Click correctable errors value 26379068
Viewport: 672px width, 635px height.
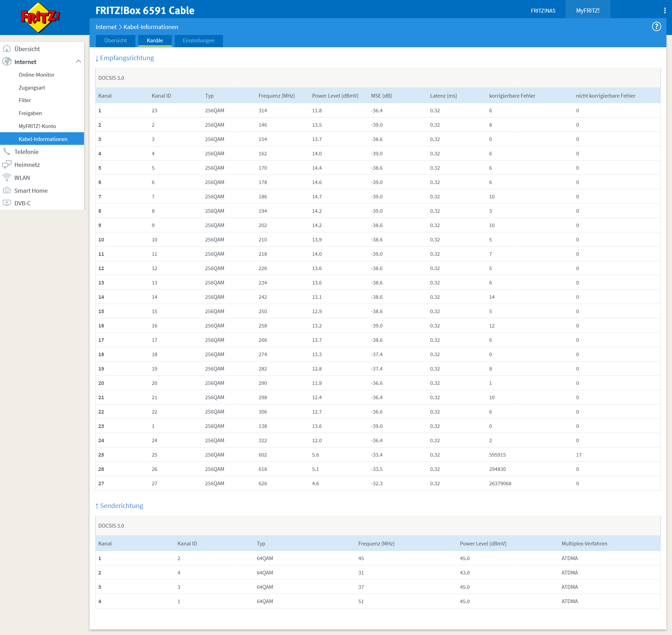pyautogui.click(x=500, y=484)
